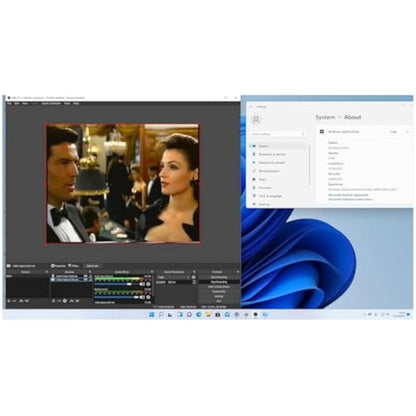Image resolution: width=416 pixels, height=416 pixels.
Task: Open Properties for the selected source
Action: pyautogui.click(x=58, y=266)
